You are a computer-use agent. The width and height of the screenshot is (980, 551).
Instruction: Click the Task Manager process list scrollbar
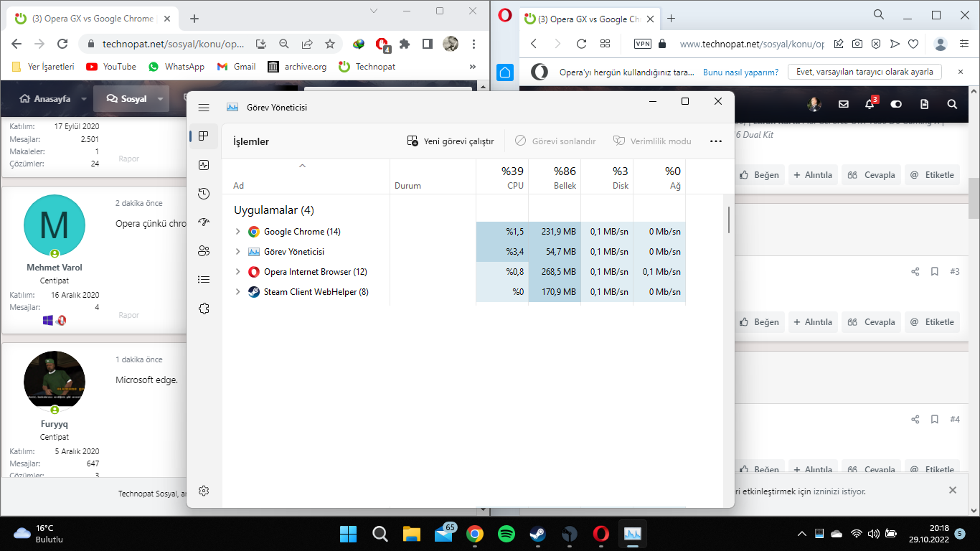[x=729, y=220]
